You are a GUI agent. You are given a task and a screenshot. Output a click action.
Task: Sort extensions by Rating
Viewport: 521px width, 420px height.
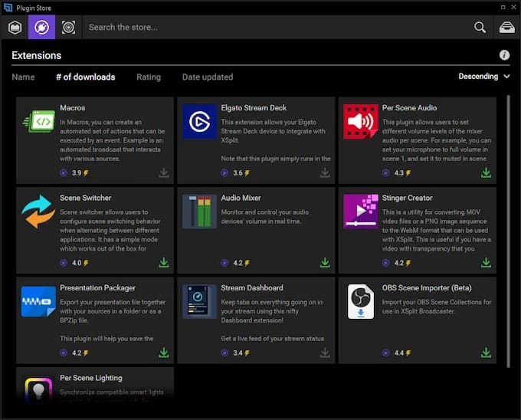[x=149, y=77]
